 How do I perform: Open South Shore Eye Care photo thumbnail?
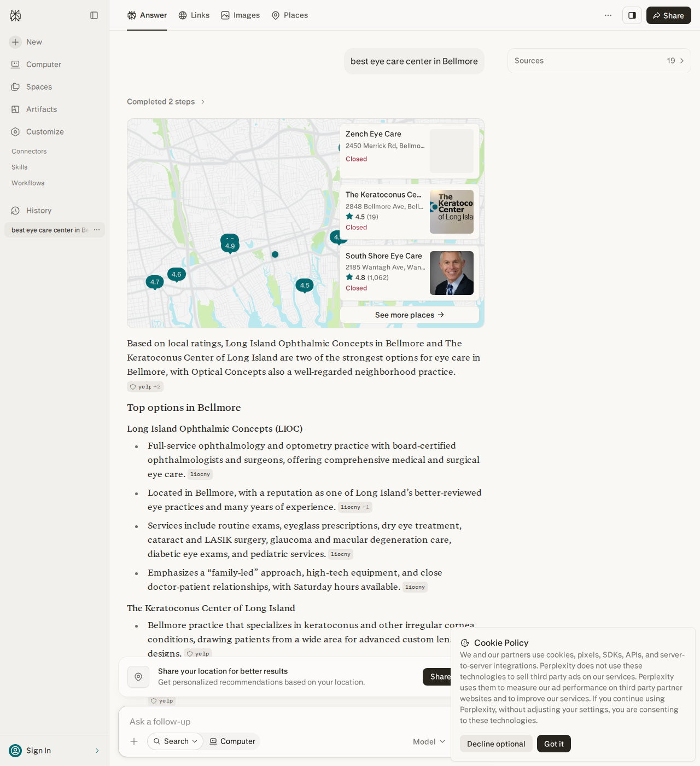(452, 273)
